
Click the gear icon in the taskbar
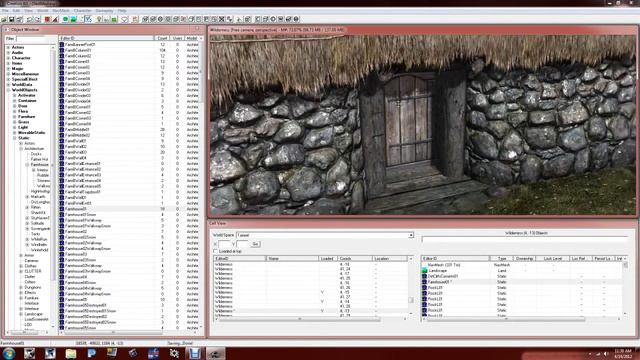point(174,353)
